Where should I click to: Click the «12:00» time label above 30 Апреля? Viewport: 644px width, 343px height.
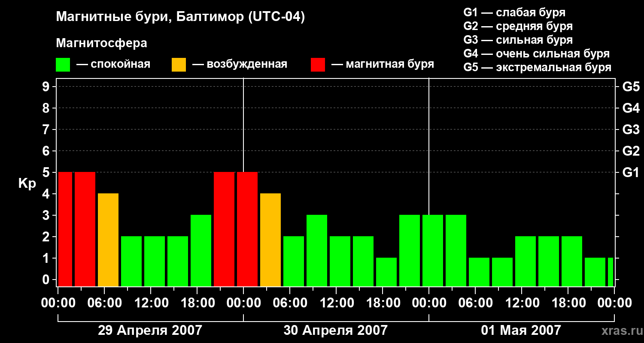336,303
